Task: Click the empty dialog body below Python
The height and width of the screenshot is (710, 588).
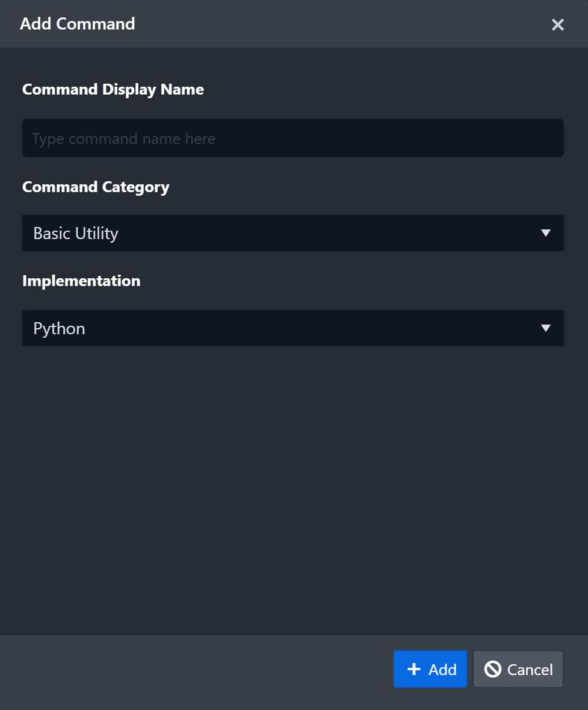Action: tap(292, 482)
